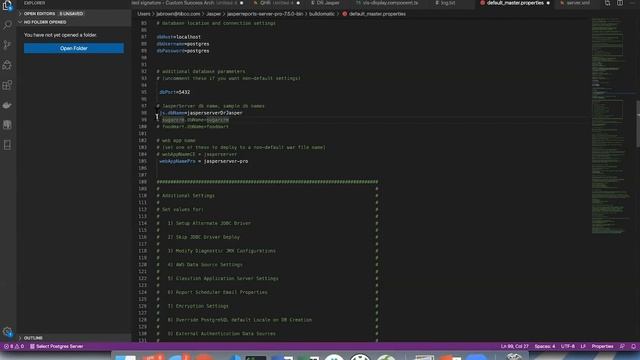
Task: Click the Encryption Settings comment line
Action: [x=198, y=306]
